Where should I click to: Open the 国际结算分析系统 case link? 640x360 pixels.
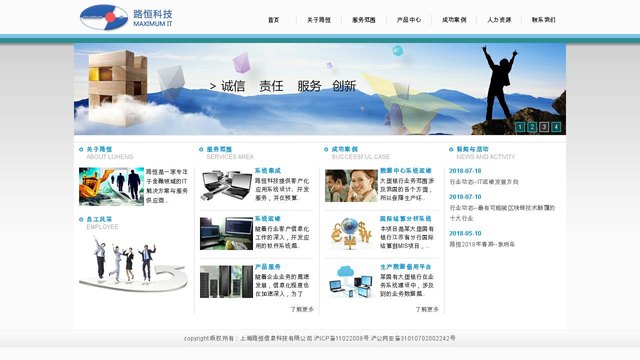point(406,219)
